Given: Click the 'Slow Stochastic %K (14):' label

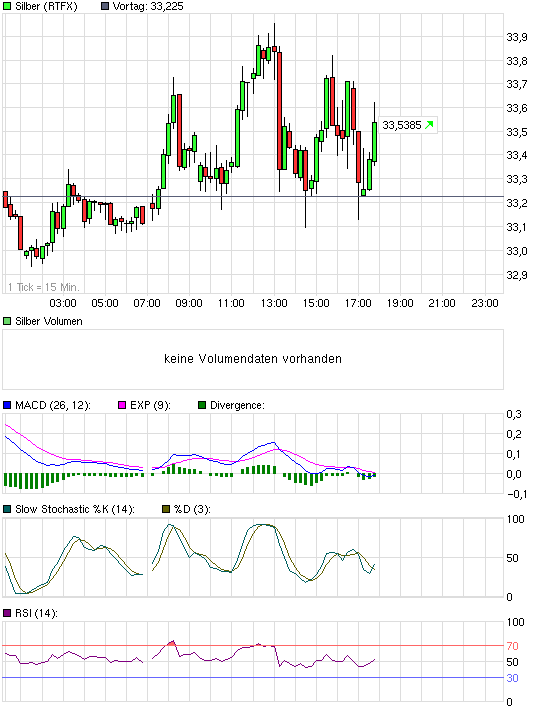Looking at the screenshot, I should (75, 509).
